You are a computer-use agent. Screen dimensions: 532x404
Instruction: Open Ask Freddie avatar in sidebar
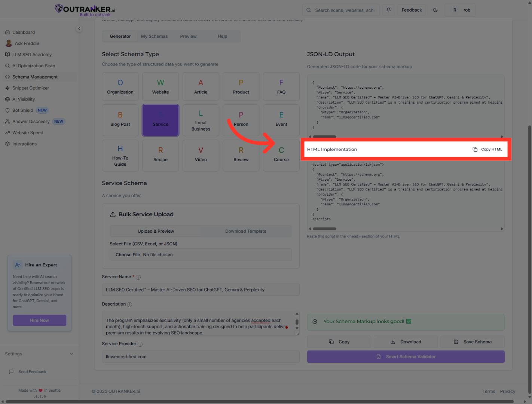(9, 43)
